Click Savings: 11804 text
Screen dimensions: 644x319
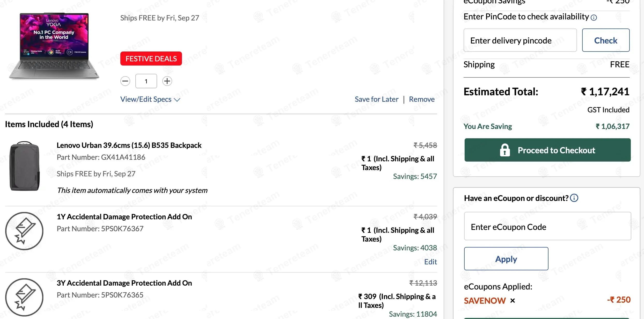[x=413, y=314]
